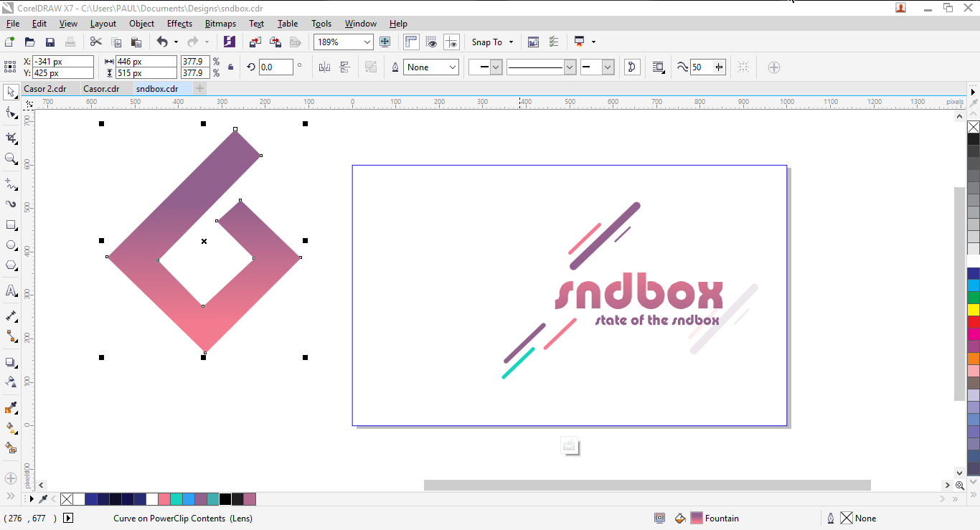The width and height of the screenshot is (980, 530).
Task: Paste clipboard contents
Action: [x=136, y=42]
